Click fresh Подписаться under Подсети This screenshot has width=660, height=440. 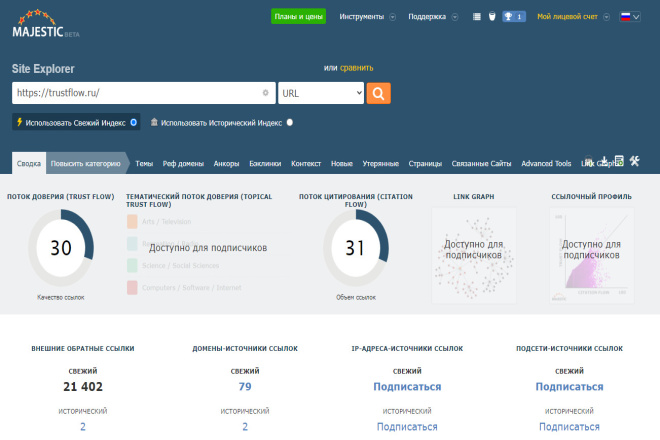coord(569,387)
